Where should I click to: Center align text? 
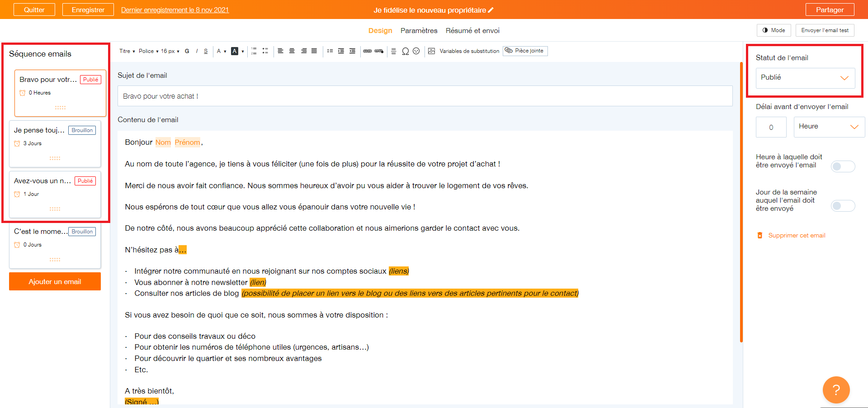[x=292, y=51]
